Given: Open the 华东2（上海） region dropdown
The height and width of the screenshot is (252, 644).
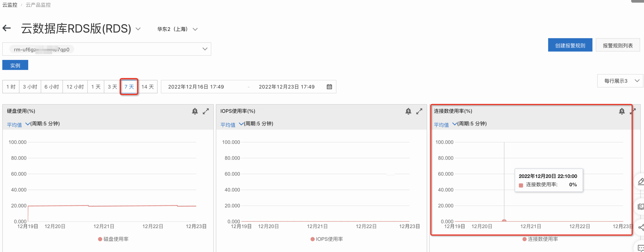Looking at the screenshot, I should click(x=177, y=29).
